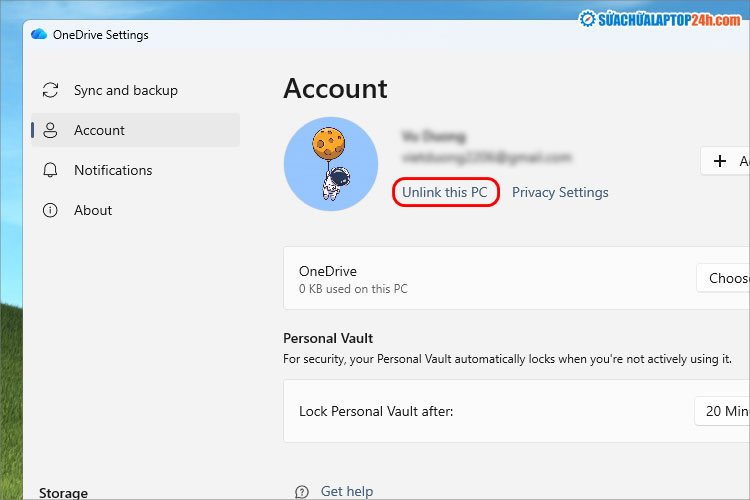Click the plus icon to add account

point(719,161)
